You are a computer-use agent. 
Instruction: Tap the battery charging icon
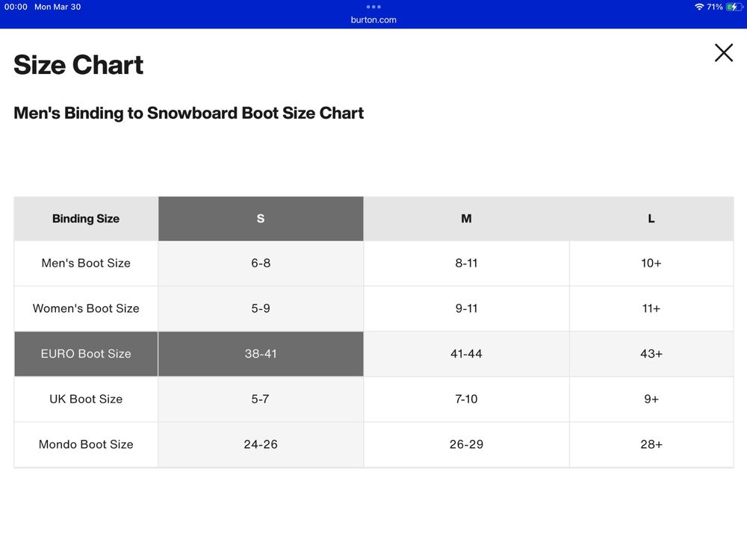click(x=734, y=7)
